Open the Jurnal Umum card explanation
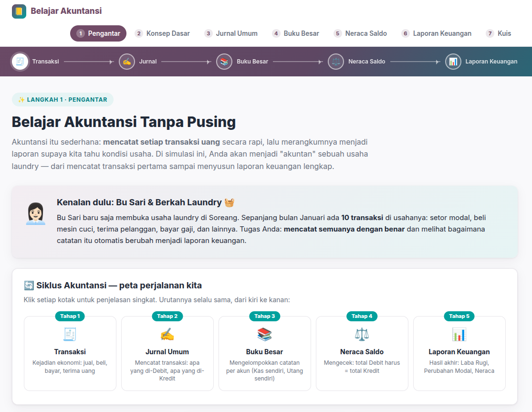 [167, 353]
